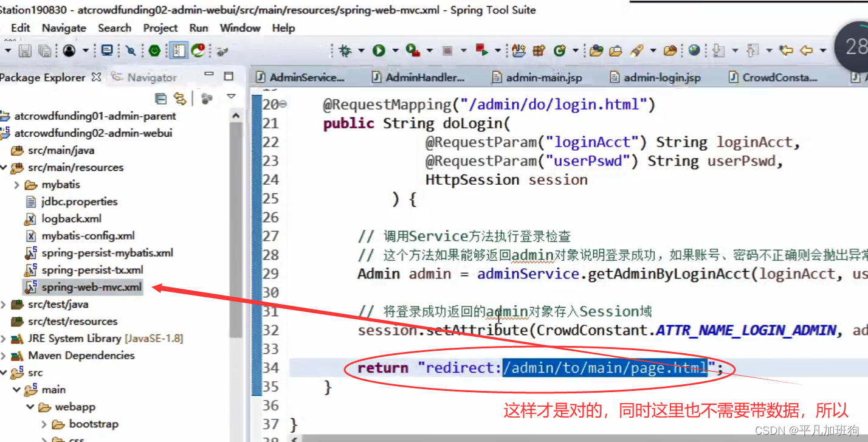Open the Search dropdown arrow
The image size is (868, 442).
click(652, 51)
